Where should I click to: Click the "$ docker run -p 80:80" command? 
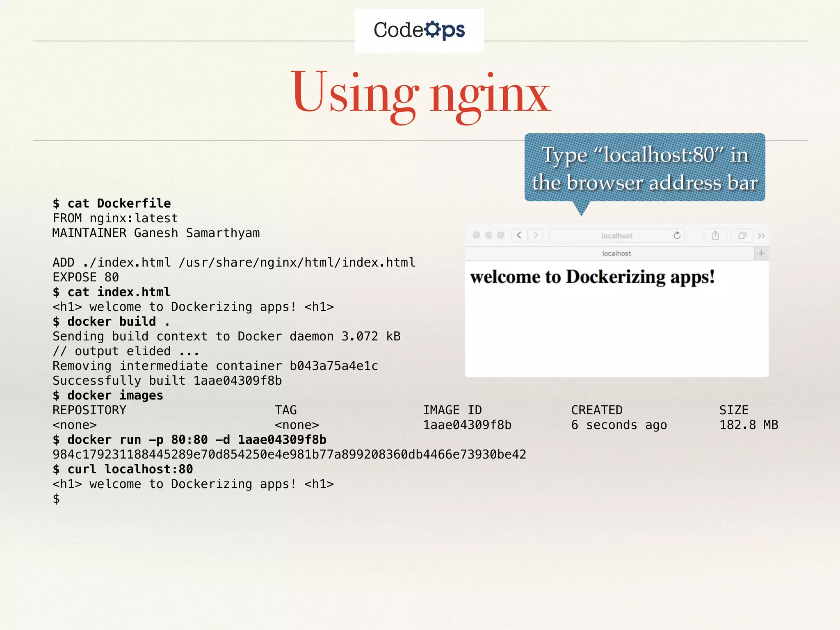[189, 440]
